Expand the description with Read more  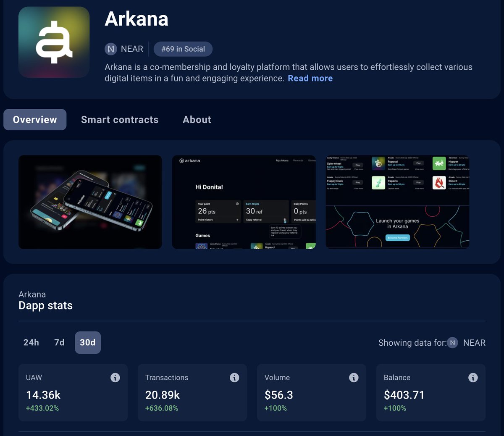pos(310,78)
